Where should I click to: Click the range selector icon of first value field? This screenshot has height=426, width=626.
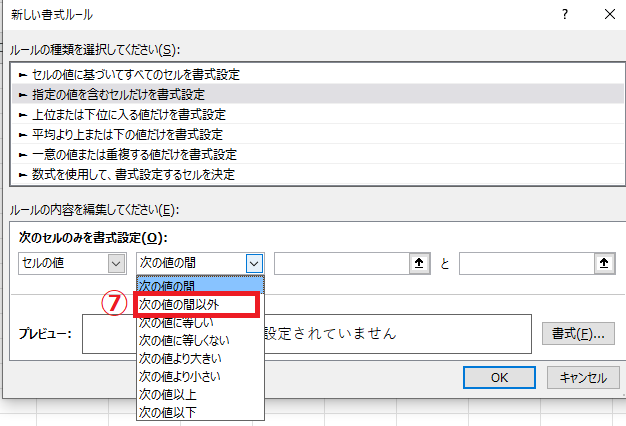pyautogui.click(x=419, y=263)
